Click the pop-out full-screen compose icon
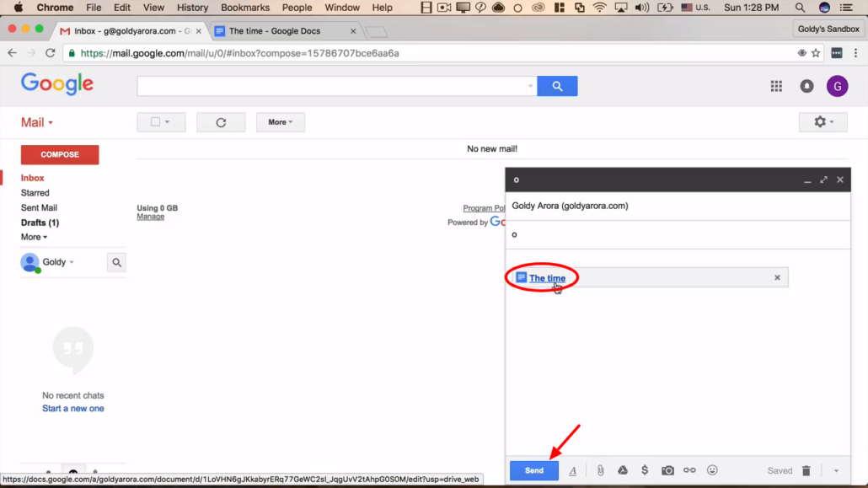The image size is (868, 488). (x=823, y=180)
